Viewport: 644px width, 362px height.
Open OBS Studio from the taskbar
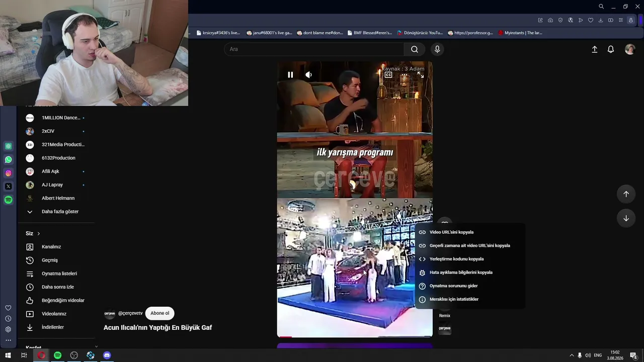(74, 355)
